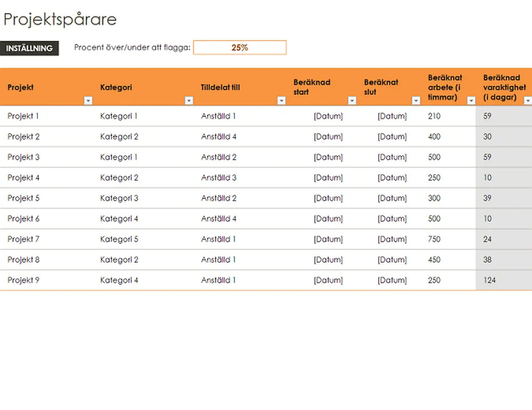Viewport: 532px width, 410px height.
Task: Open the Beräknat slut filter dropdown
Action: click(416, 101)
